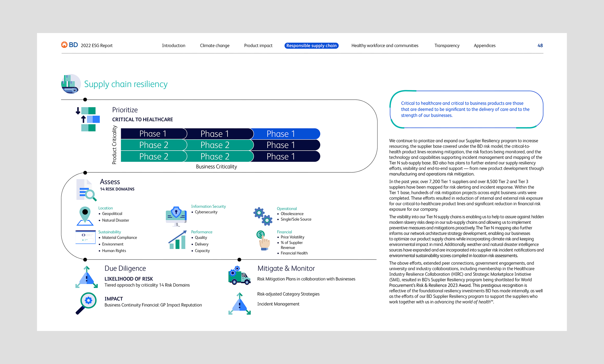Click the IMPACT magnifier gear icon
This screenshot has height=364, width=604.
coord(86,303)
